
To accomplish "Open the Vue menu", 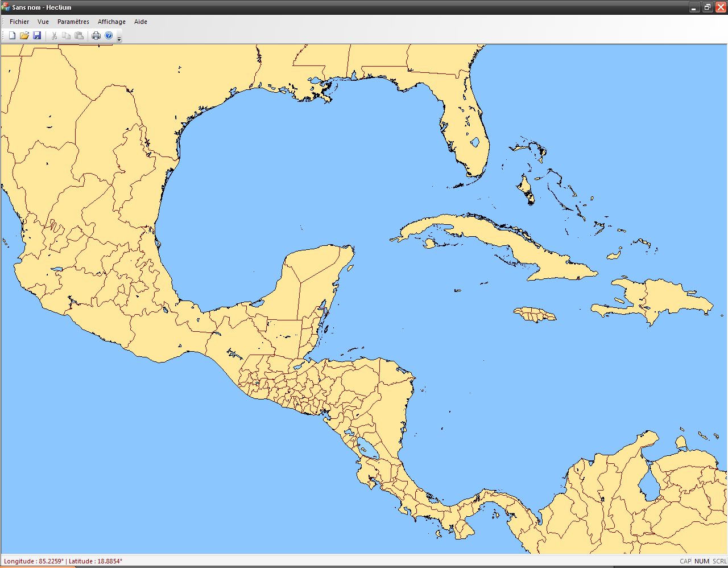I will (x=43, y=22).
